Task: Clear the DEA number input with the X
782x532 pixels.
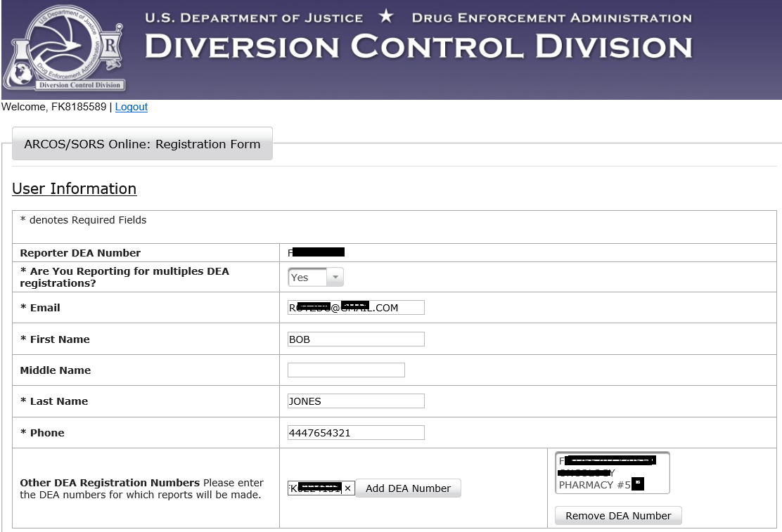Action: click(x=347, y=488)
